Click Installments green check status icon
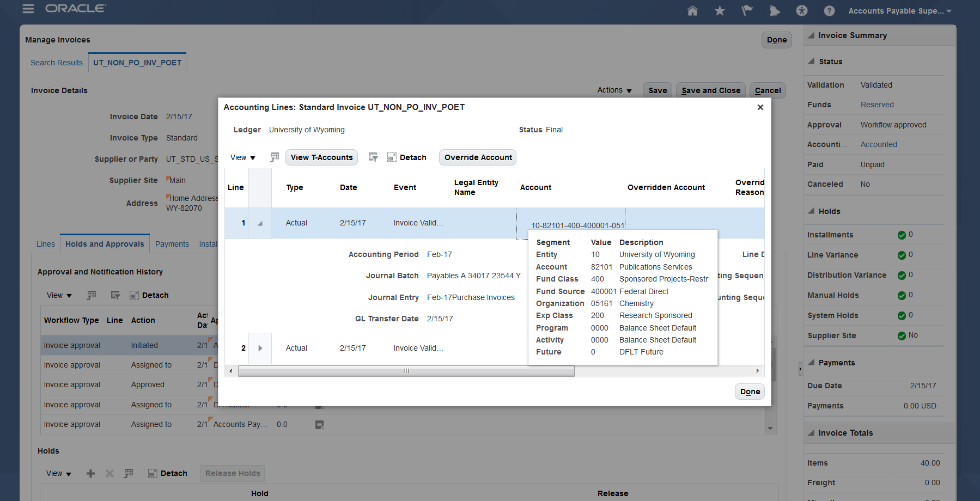 (902, 235)
